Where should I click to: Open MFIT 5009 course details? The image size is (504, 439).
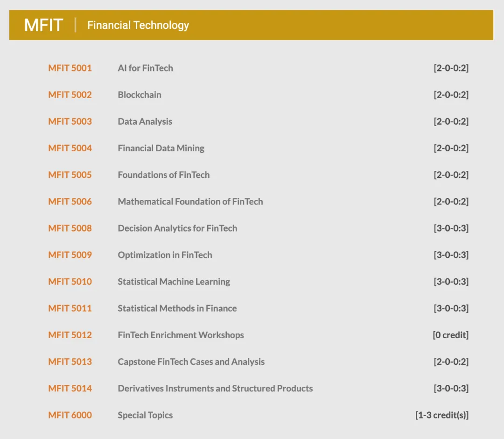70,255
